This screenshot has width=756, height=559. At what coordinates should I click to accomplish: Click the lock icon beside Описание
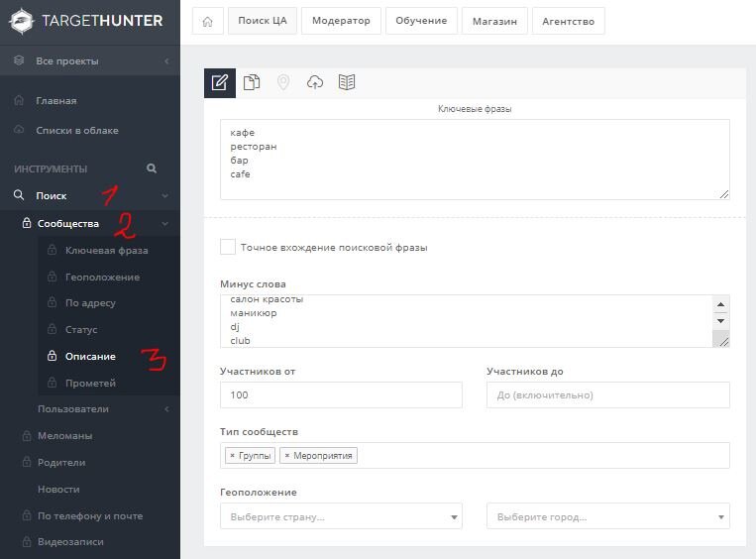52,356
